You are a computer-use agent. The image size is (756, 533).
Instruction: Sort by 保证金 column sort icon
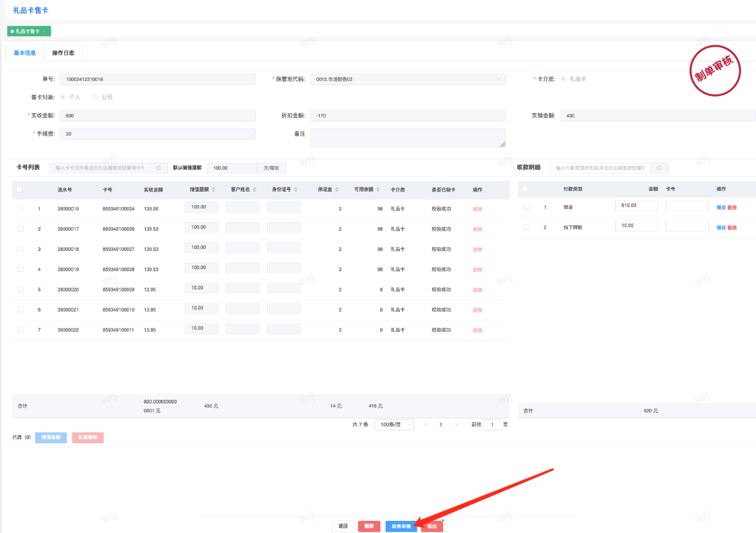pos(337,190)
